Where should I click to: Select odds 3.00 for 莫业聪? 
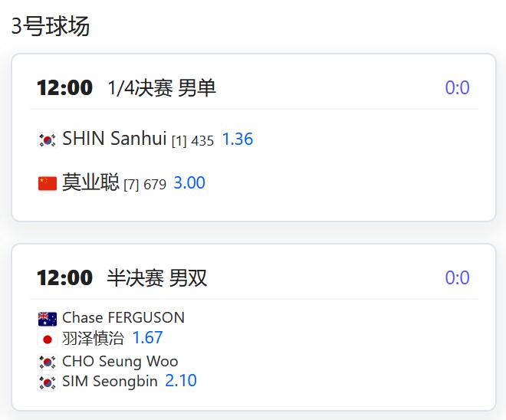pos(189,182)
